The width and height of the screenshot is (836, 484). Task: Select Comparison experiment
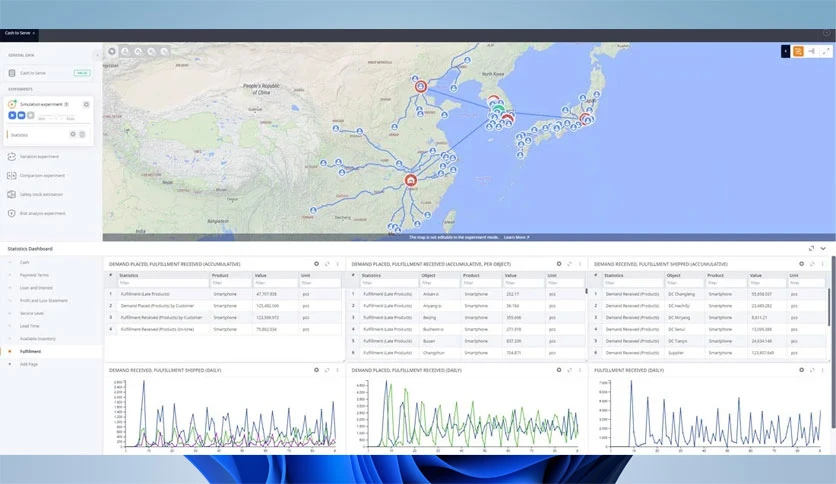42,175
